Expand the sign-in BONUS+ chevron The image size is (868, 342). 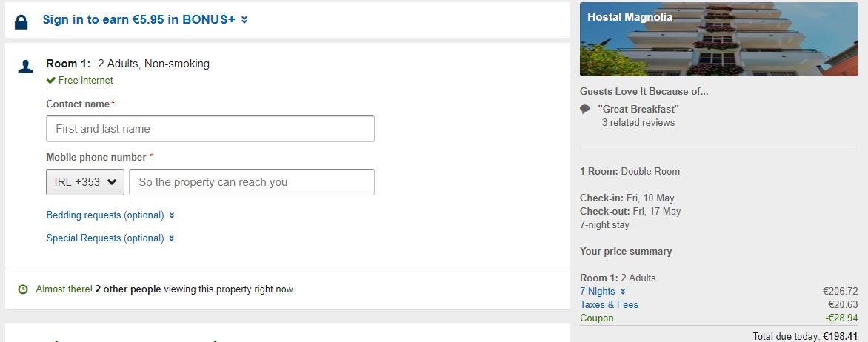pyautogui.click(x=244, y=20)
